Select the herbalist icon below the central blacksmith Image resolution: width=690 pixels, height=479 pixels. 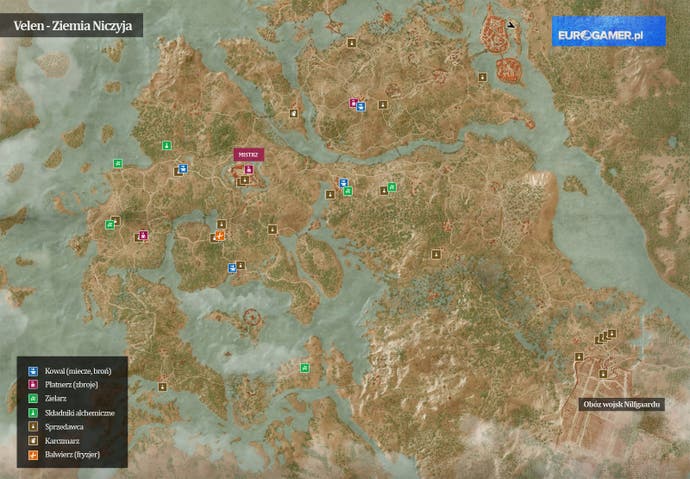click(x=348, y=191)
